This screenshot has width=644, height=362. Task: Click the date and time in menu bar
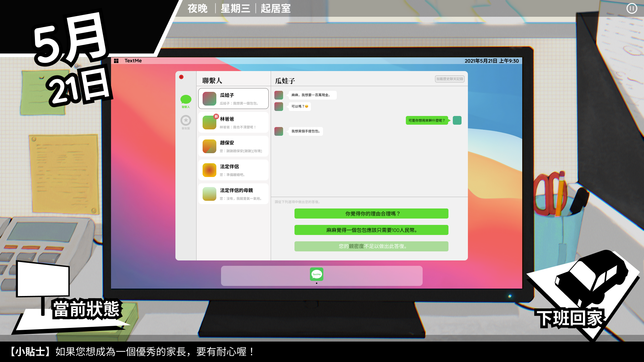click(x=491, y=61)
